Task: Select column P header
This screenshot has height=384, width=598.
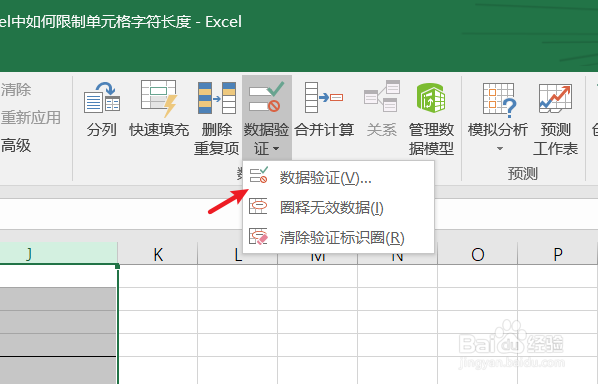Action: 558,254
